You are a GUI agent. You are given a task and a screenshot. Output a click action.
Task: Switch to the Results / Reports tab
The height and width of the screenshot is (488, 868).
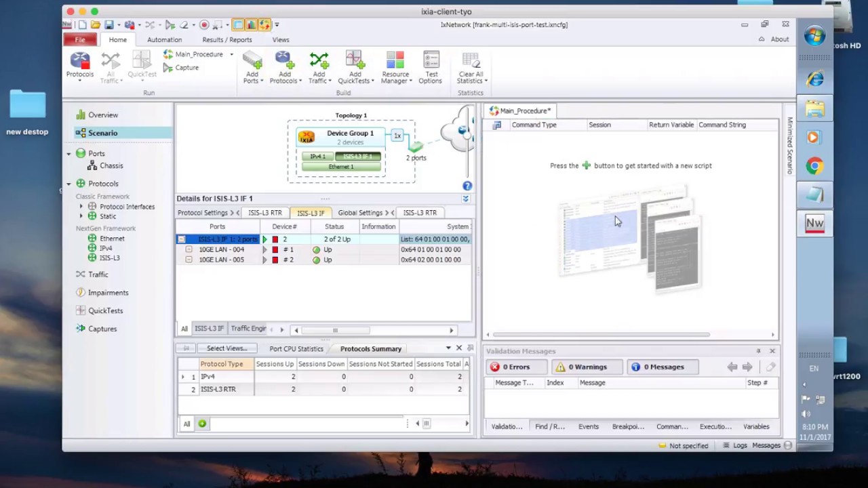[x=226, y=40]
